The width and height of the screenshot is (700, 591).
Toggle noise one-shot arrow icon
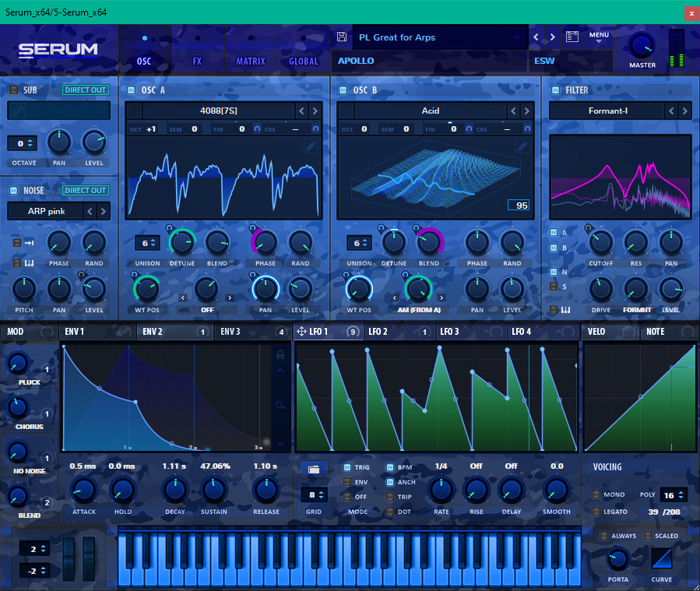tap(30, 243)
